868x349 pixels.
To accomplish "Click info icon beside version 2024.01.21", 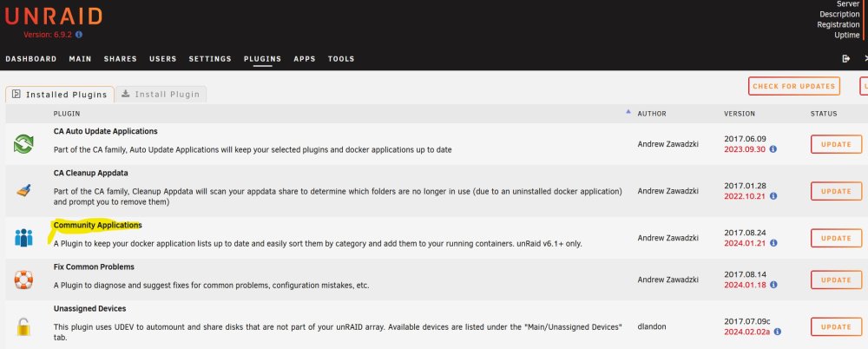I will [773, 242].
